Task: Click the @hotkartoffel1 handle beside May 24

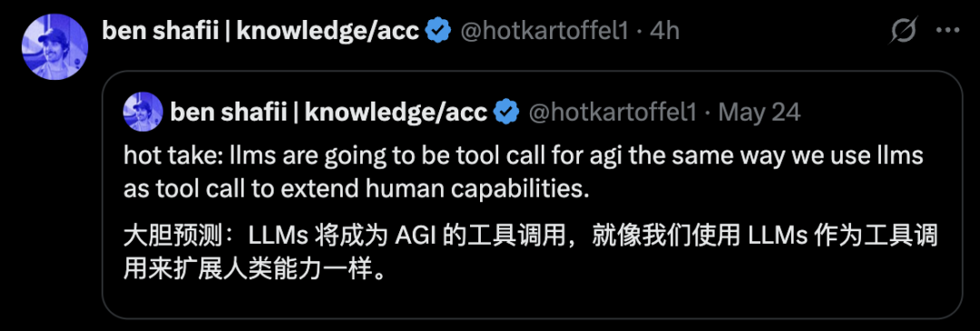Action: pyautogui.click(x=612, y=112)
